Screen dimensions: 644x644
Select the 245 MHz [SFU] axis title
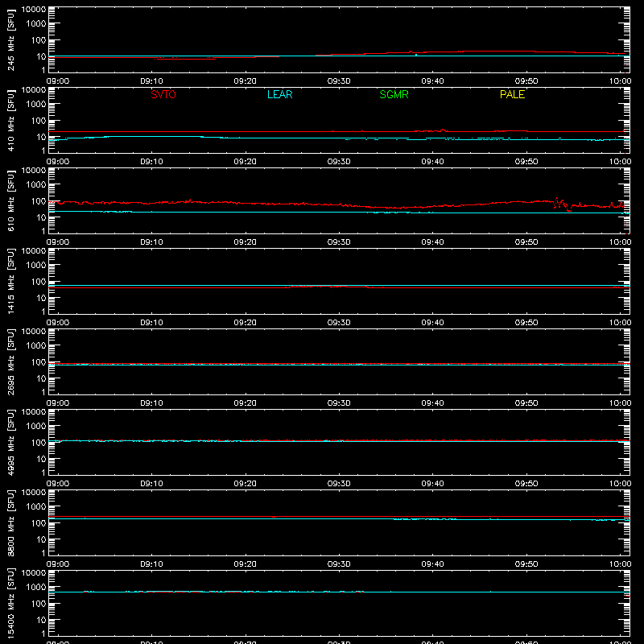coord(10,40)
